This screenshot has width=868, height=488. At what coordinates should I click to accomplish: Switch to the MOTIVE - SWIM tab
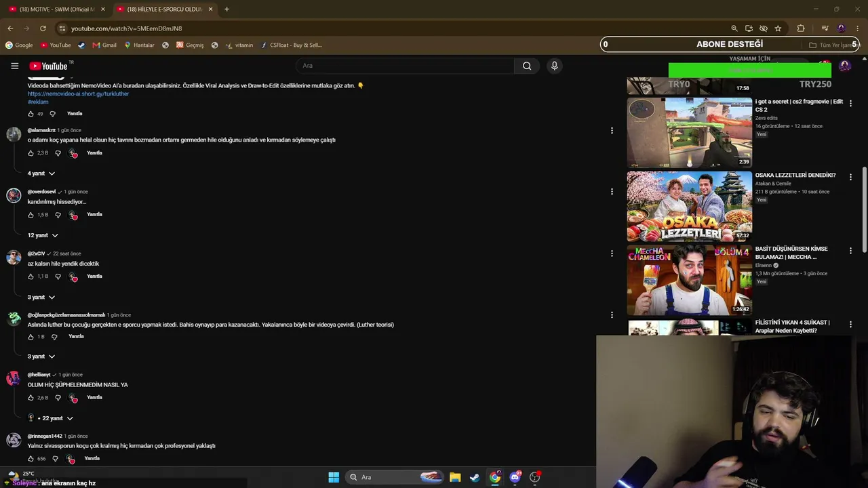(57, 9)
